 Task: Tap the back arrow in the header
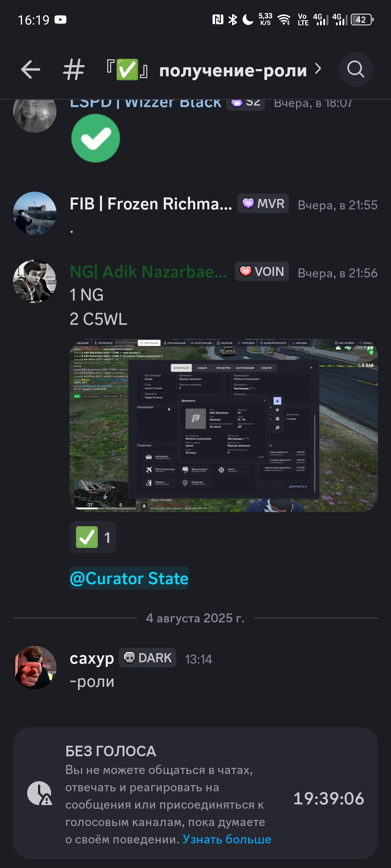(x=30, y=69)
